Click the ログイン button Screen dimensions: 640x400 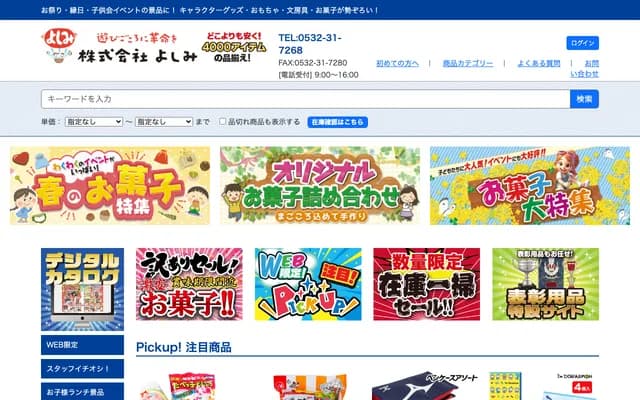tap(582, 43)
